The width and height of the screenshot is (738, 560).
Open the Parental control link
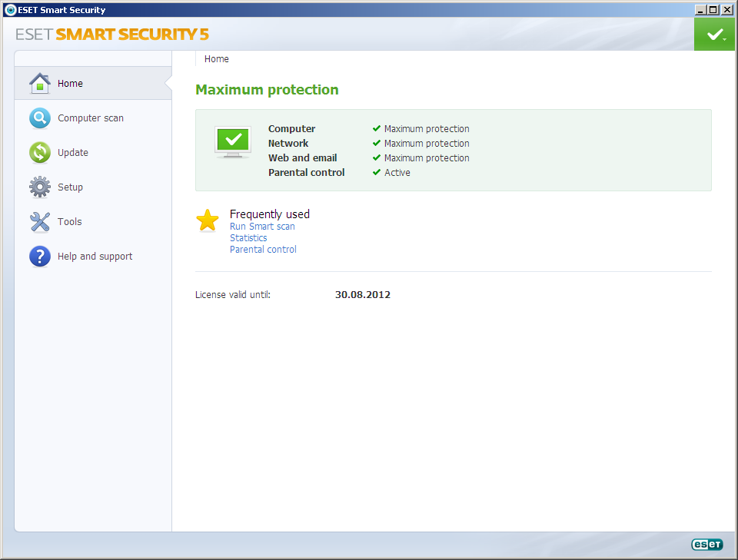[263, 250]
